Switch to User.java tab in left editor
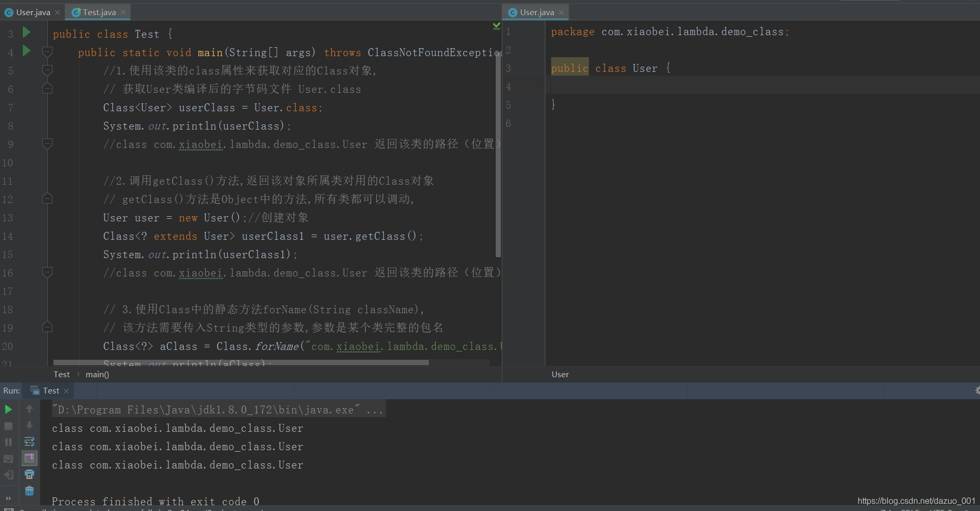This screenshot has height=511, width=980. (33, 12)
